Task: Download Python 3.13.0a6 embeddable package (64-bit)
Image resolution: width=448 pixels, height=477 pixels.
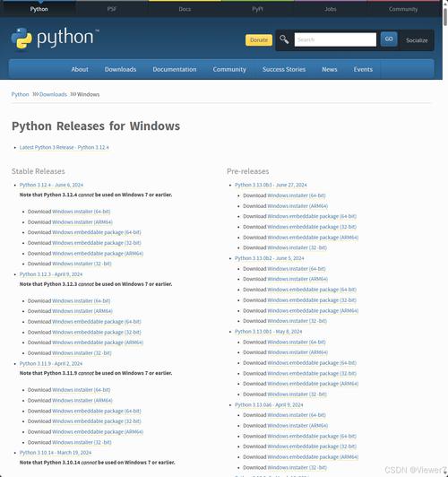Action: [x=312, y=437]
